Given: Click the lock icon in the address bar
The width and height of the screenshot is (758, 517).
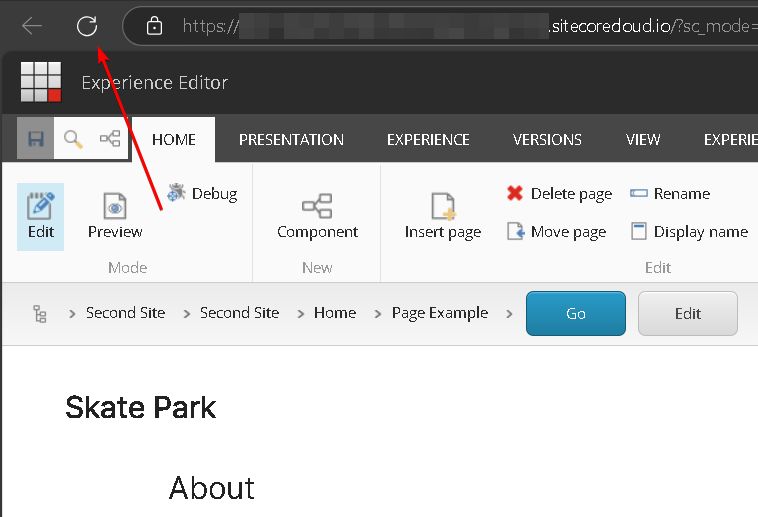Looking at the screenshot, I should coord(154,26).
